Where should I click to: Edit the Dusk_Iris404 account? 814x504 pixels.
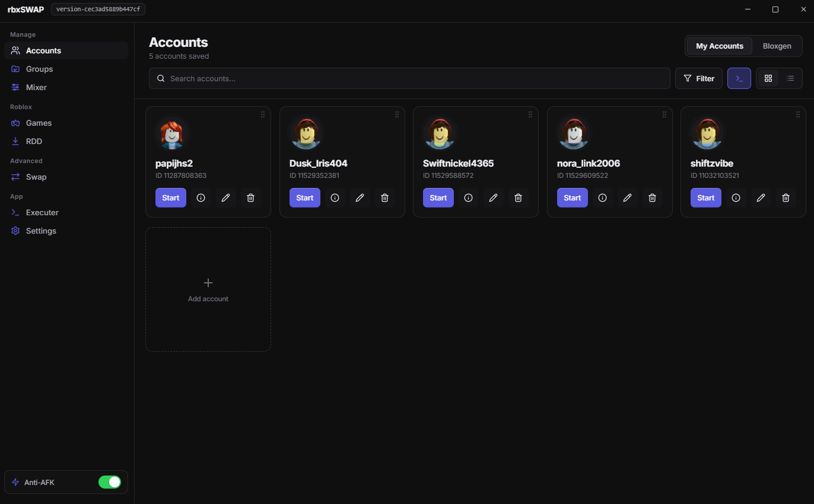360,198
